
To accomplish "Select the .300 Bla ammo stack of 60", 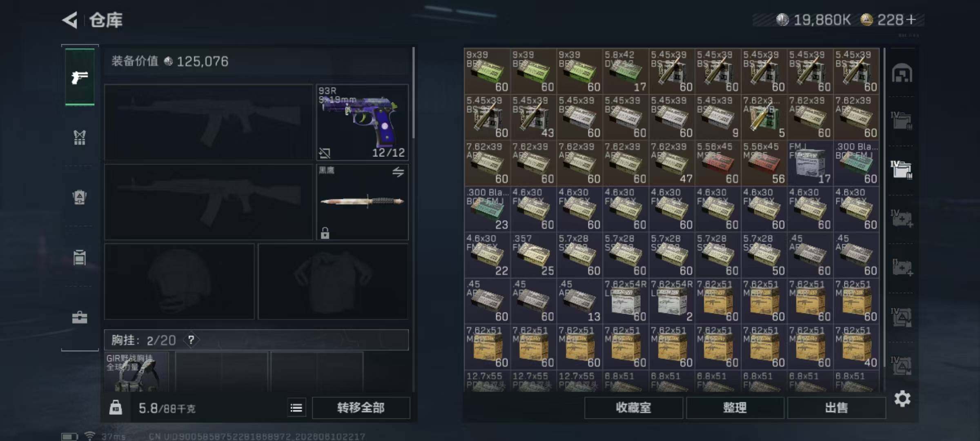I will (x=856, y=163).
